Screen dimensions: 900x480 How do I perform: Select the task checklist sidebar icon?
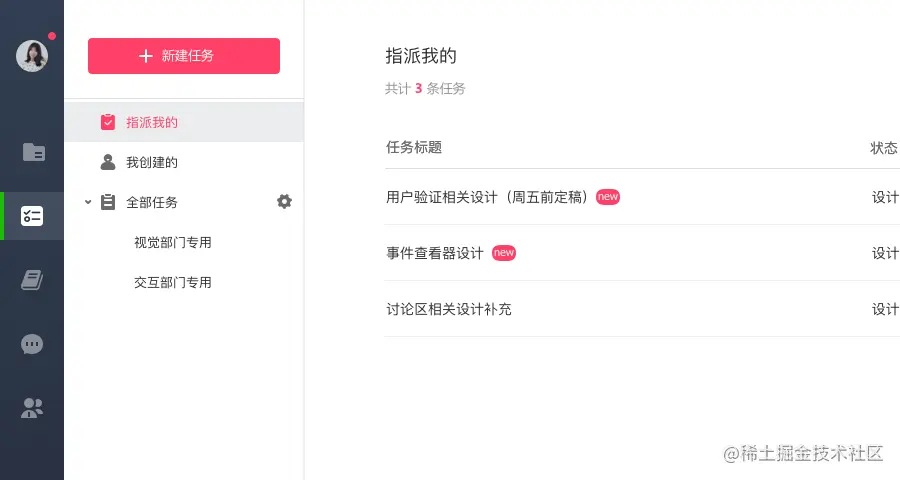[x=32, y=216]
